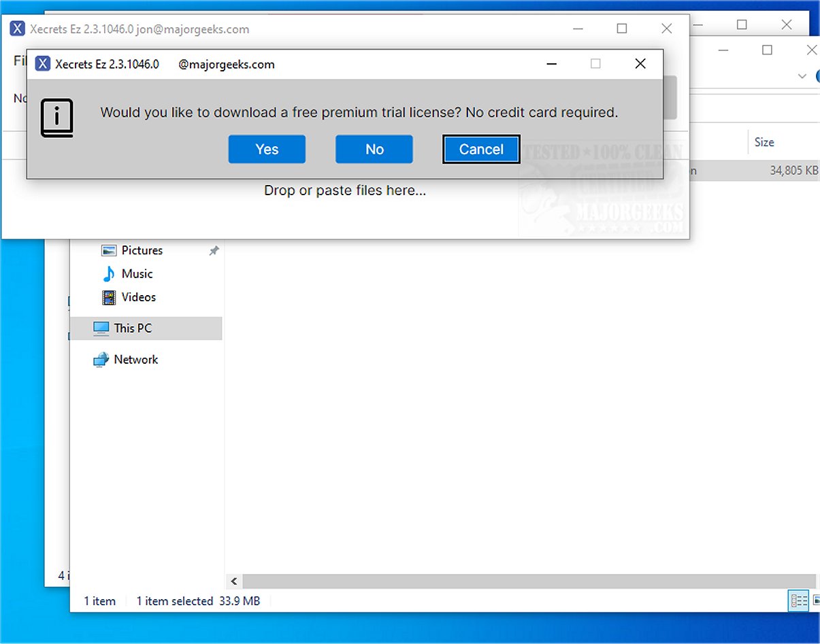Screen dimensions: 820x644
Task: Click the left arrow of the Explorer horizontal scrollbar
Action: point(234,581)
